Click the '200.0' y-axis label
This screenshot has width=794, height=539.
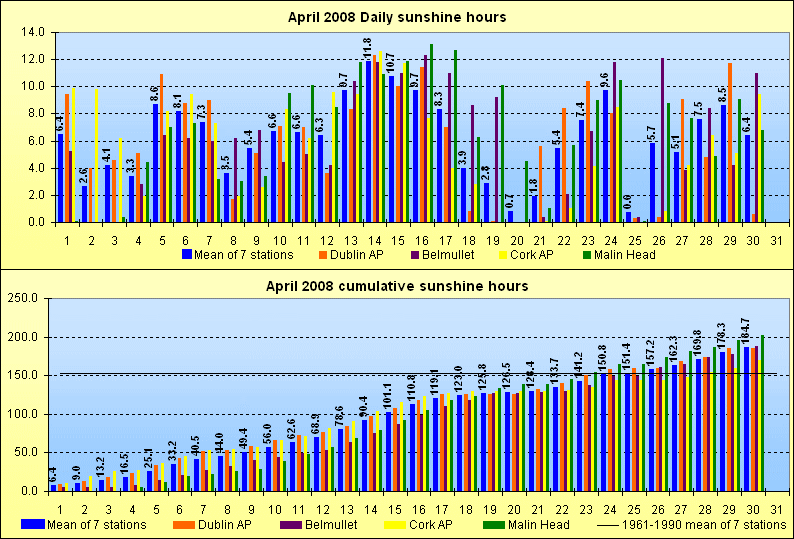click(23, 337)
